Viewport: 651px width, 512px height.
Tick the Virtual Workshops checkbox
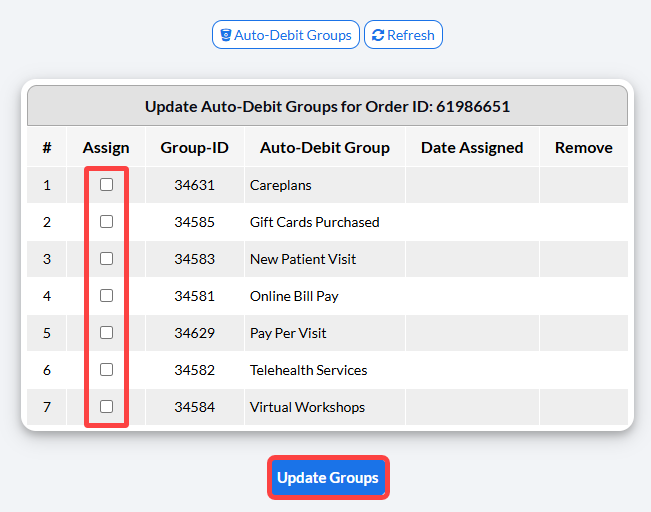106,407
